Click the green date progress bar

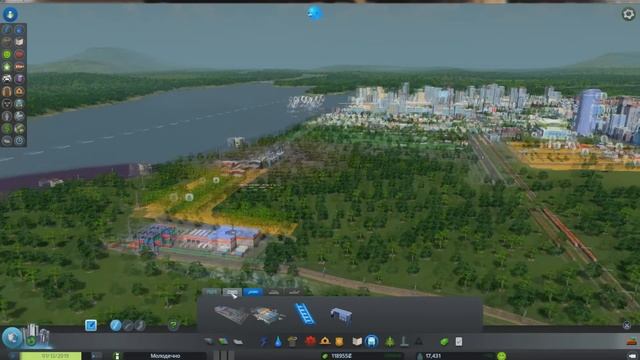point(51,356)
